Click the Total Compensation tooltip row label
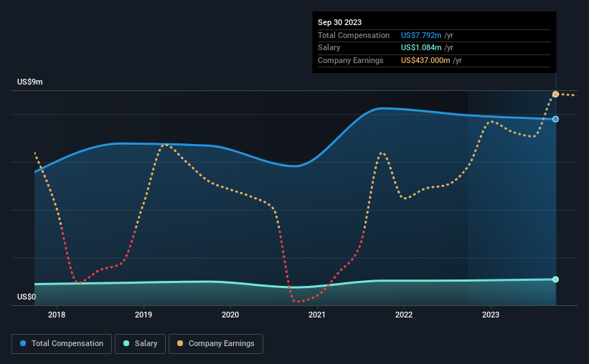The height and width of the screenshot is (364, 589). coord(354,35)
